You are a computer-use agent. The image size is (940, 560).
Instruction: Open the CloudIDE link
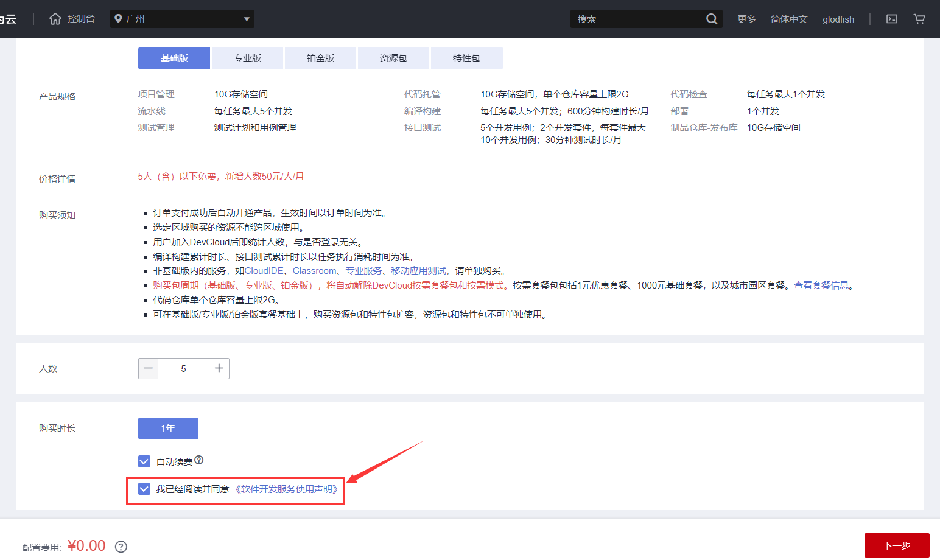click(x=264, y=271)
